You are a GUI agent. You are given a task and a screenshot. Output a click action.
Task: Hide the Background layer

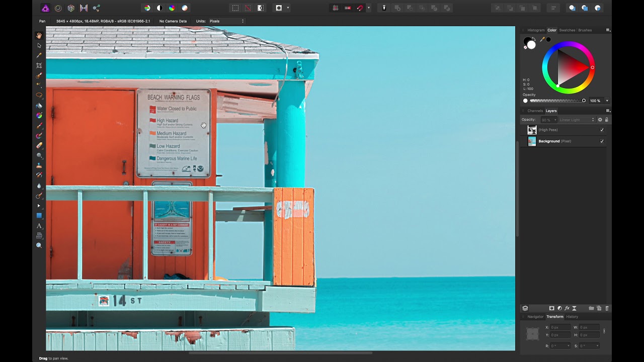pos(602,141)
